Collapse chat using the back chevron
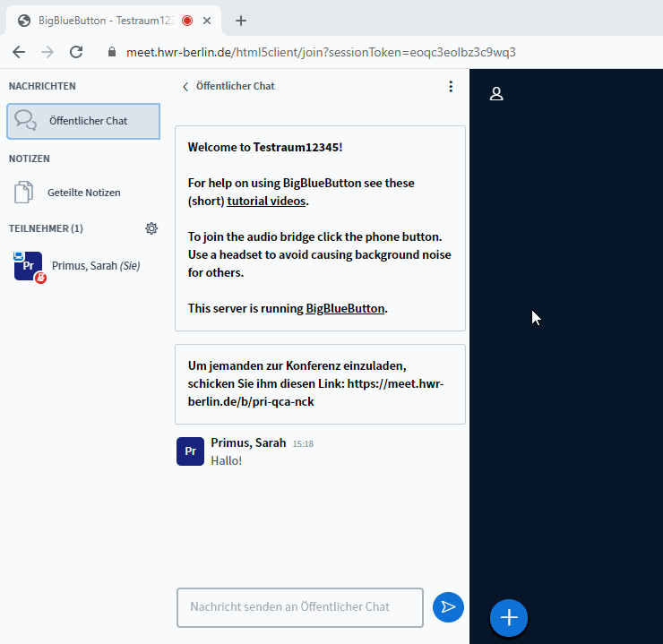Image resolution: width=663 pixels, height=644 pixels. [x=185, y=87]
